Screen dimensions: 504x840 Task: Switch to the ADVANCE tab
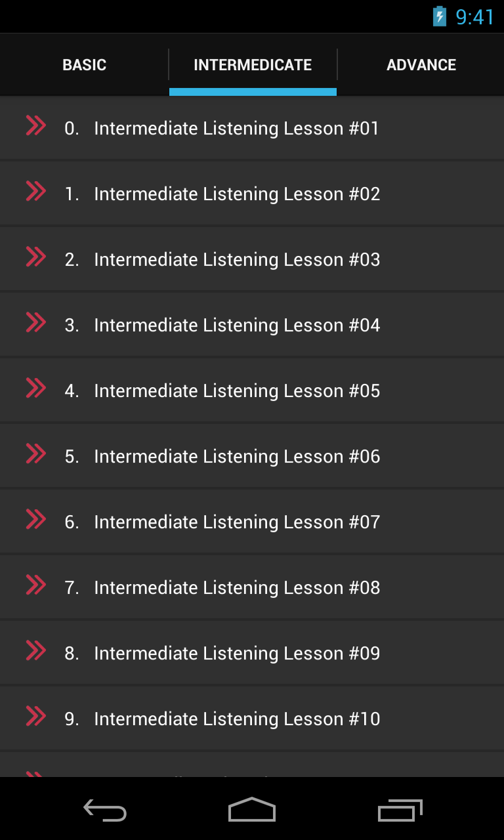[421, 65]
